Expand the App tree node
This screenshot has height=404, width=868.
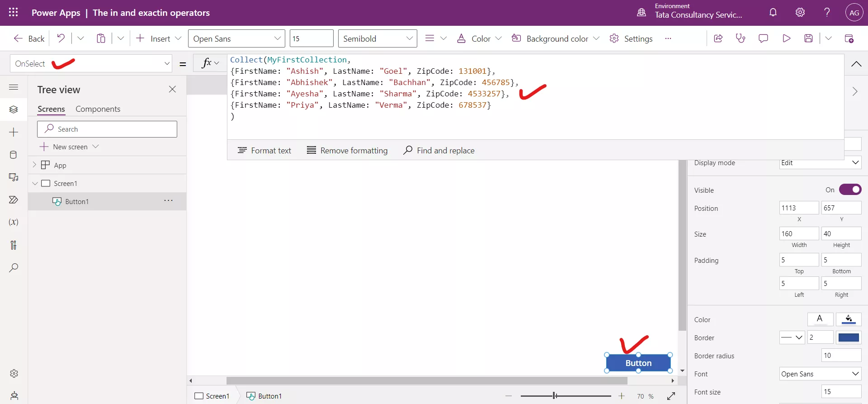(x=34, y=165)
